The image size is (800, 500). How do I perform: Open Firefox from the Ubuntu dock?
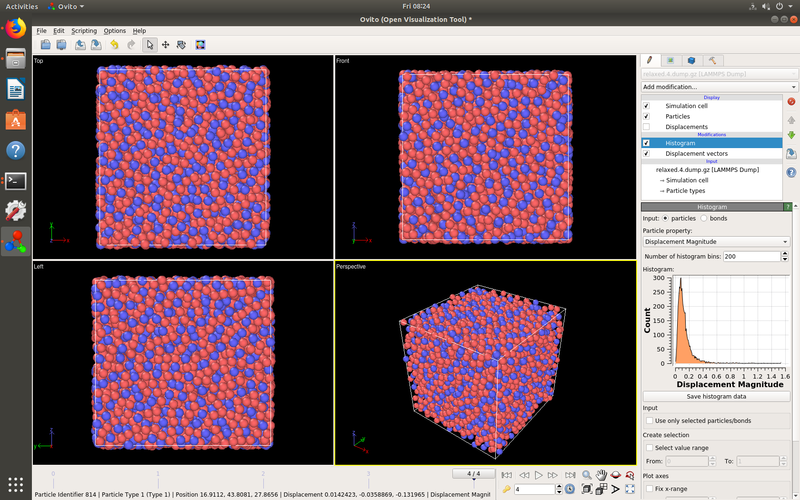tap(15, 29)
